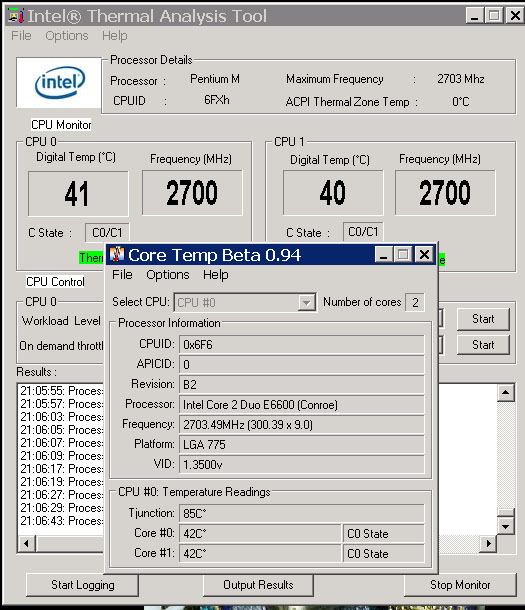The width and height of the screenshot is (525, 610).
Task: Click the CPUID field 0x6F6
Action: pos(301,344)
